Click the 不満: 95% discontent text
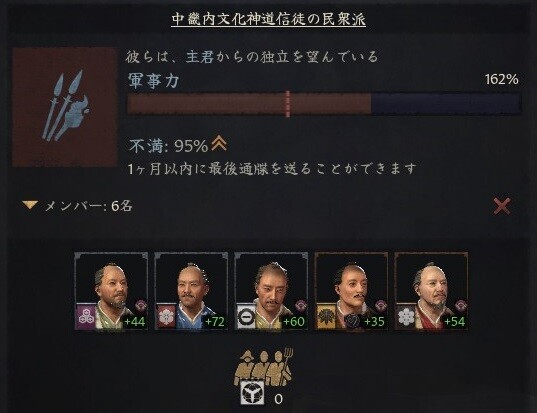 [x=168, y=146]
